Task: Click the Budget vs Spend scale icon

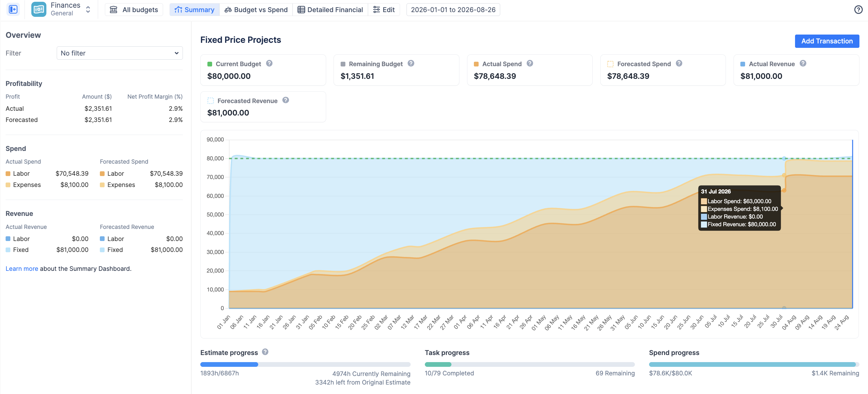Action: 228,10
